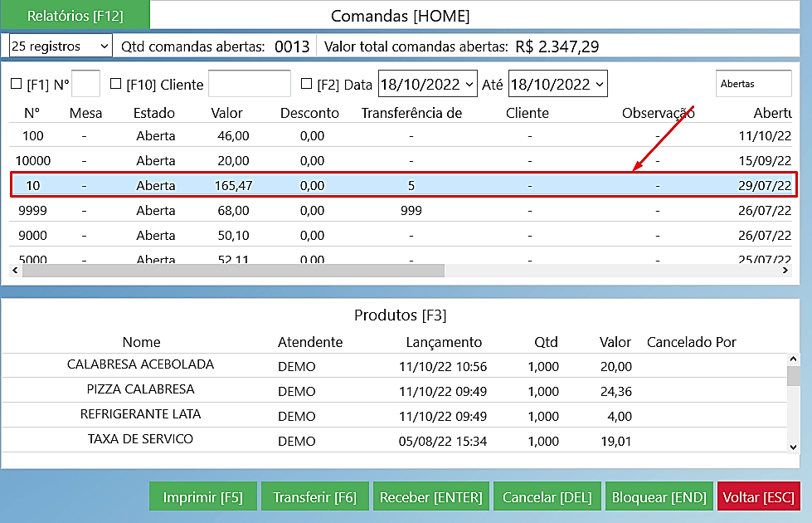Click the Bloquear [END] button
Image resolution: width=812 pixels, height=523 pixels.
point(659,497)
